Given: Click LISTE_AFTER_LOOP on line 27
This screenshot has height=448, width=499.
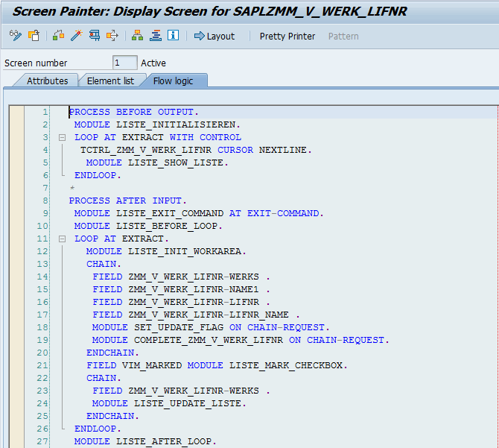Looking at the screenshot, I should coord(164,441).
